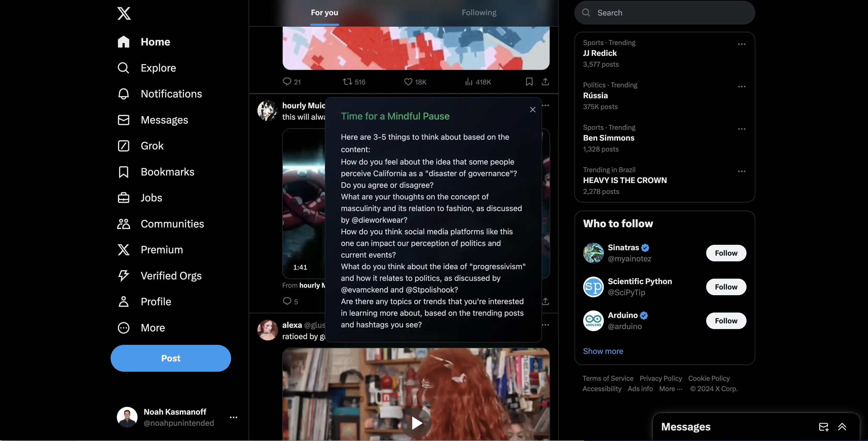Switch to the Following tab
Screen dimensions: 868x441
pos(479,13)
